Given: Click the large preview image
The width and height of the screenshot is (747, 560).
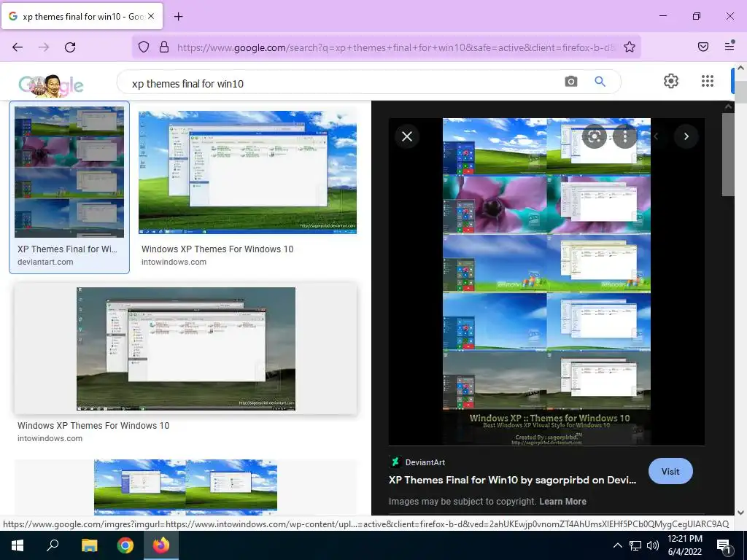Looking at the screenshot, I should (546, 282).
